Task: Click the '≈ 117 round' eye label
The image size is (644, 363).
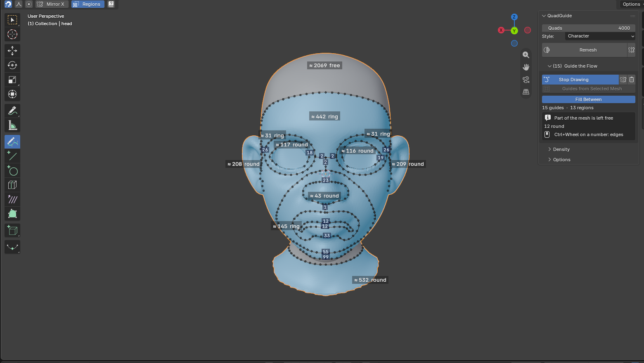Action: (292, 145)
